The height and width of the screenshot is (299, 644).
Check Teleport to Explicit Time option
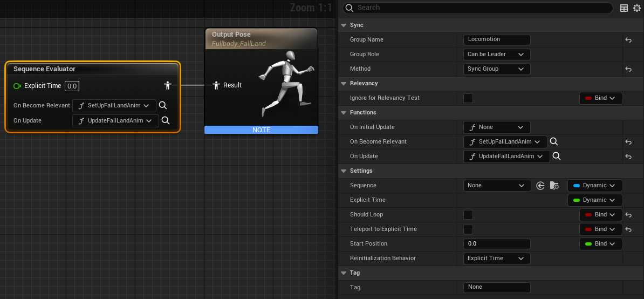click(x=468, y=229)
